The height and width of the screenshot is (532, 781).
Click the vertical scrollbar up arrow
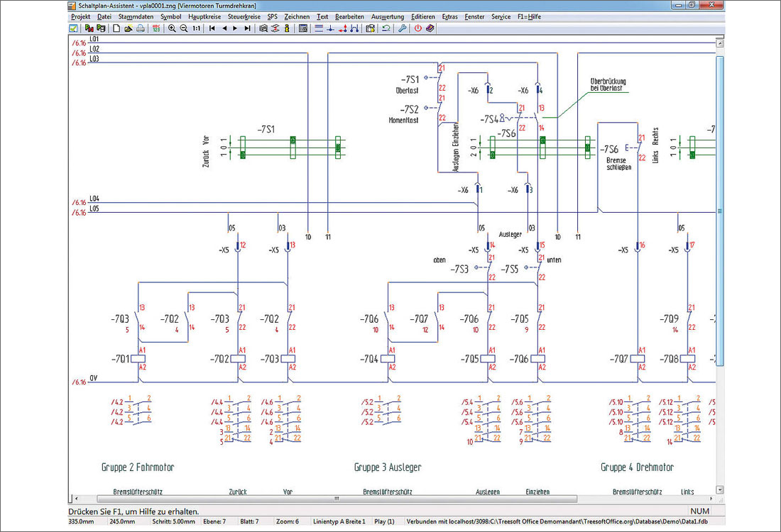tap(720, 43)
